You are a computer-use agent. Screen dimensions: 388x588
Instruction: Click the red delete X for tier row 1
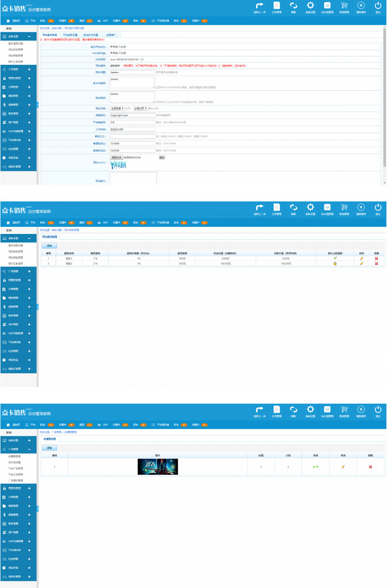[376, 258]
